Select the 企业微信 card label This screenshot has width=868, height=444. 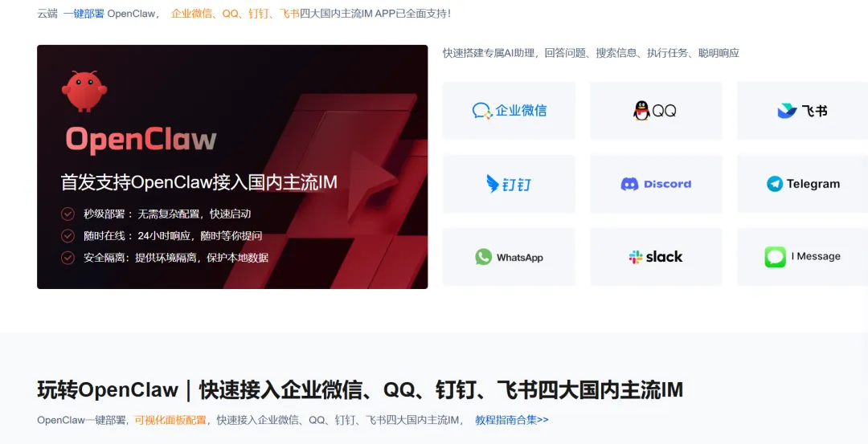521,111
